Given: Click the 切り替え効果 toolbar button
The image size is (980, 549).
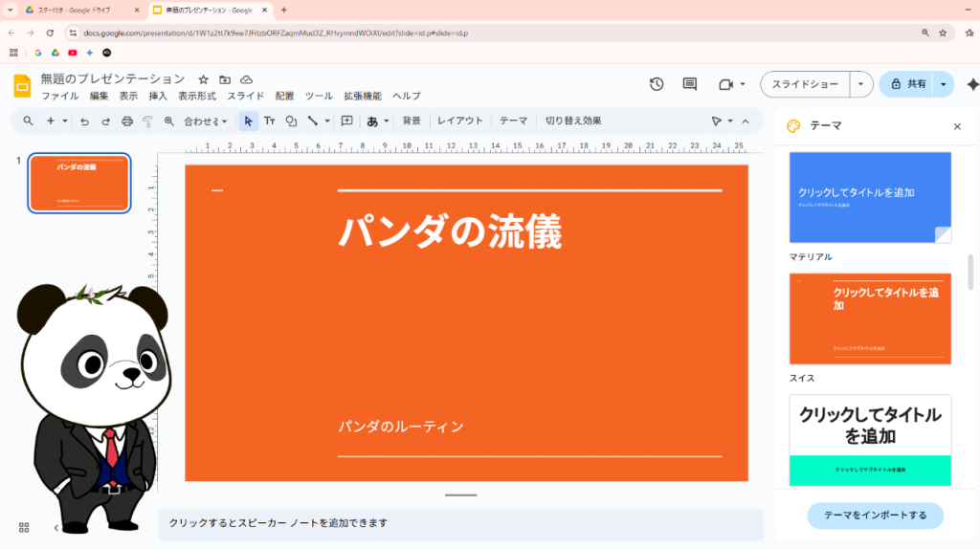Looking at the screenshot, I should coord(573,121).
